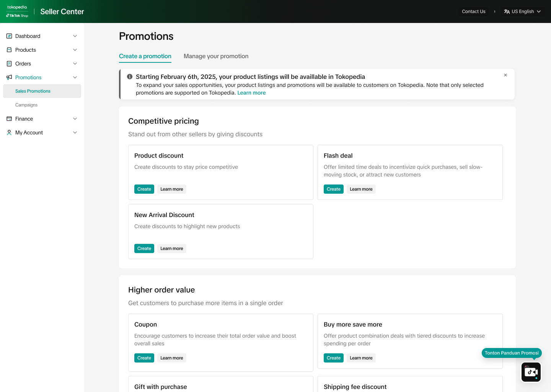Click the My Account person icon
Viewport: 551px width, 392px height.
point(9,132)
